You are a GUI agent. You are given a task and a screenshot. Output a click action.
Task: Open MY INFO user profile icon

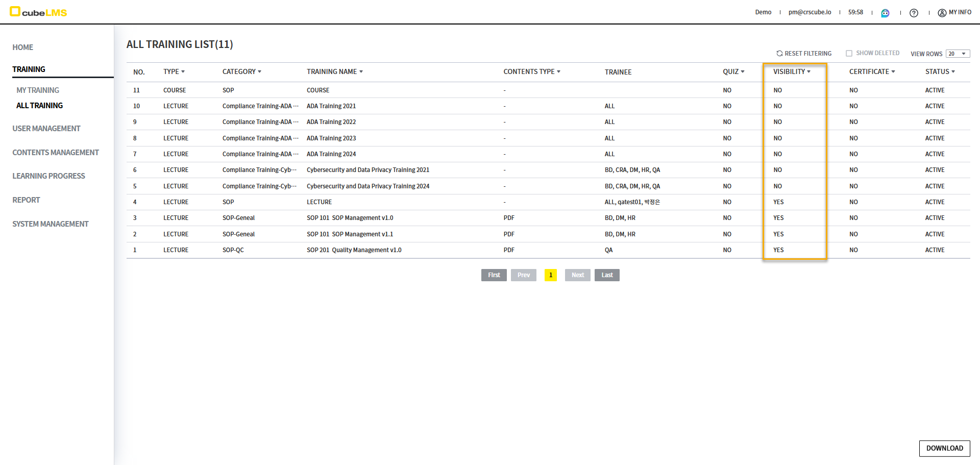tap(942, 13)
